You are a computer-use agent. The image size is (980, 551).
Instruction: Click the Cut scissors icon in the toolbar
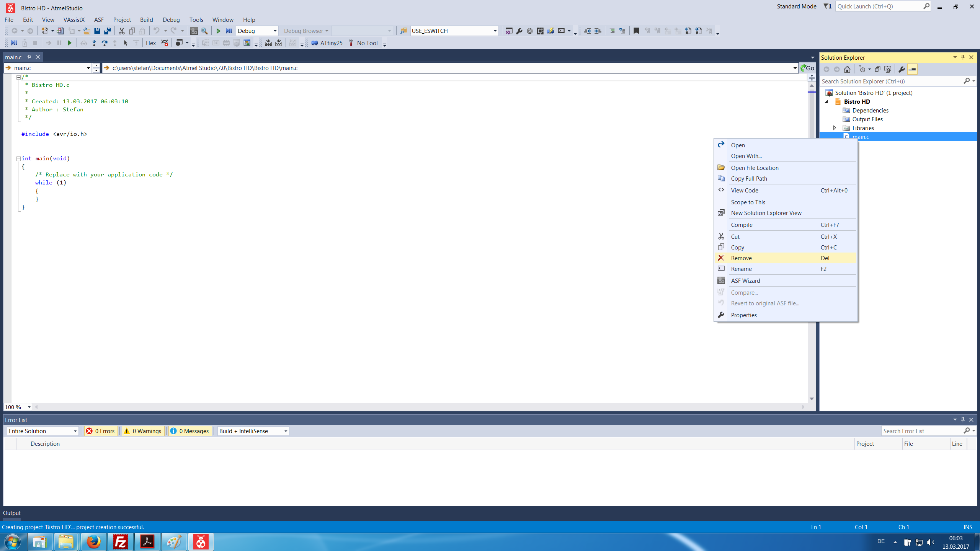(122, 31)
